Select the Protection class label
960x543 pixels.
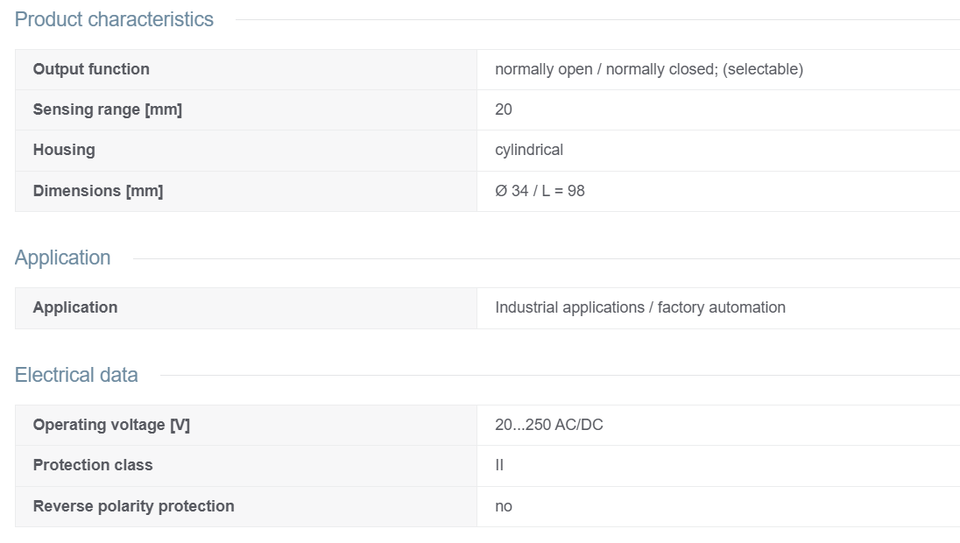93,465
